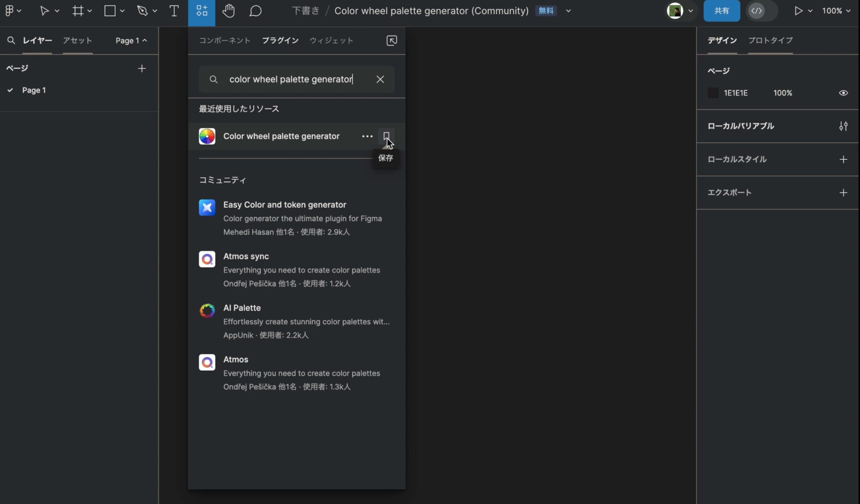The width and height of the screenshot is (860, 504).
Task: Click the 下書き breadcrumb
Action: point(305,11)
